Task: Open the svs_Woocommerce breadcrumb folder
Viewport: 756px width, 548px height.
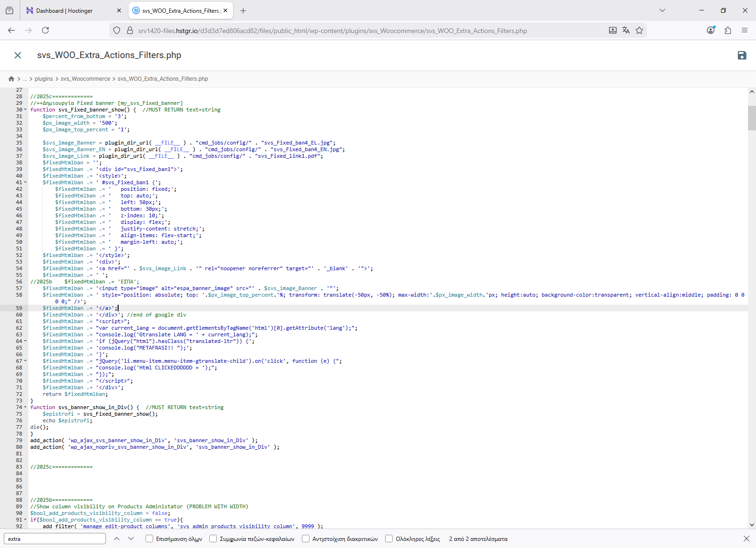Action: click(x=85, y=79)
